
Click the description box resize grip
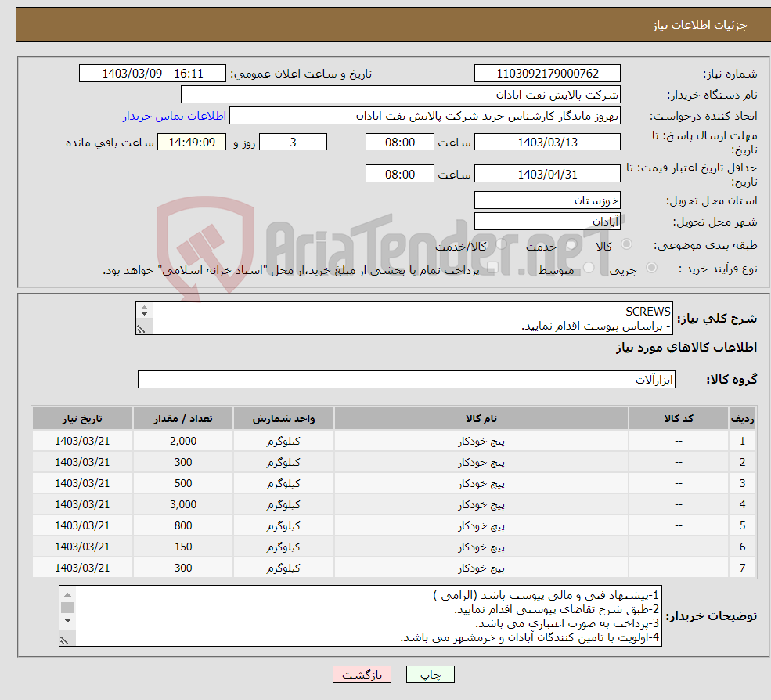point(141,329)
